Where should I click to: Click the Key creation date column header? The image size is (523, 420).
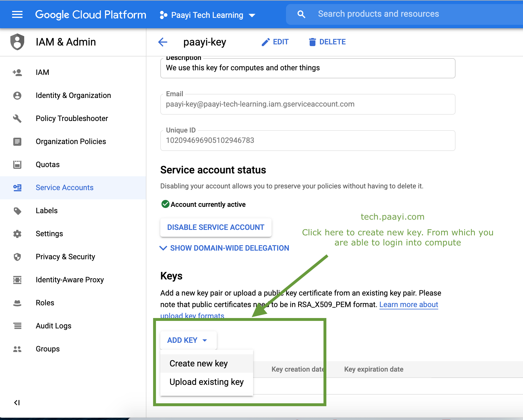pos(298,369)
